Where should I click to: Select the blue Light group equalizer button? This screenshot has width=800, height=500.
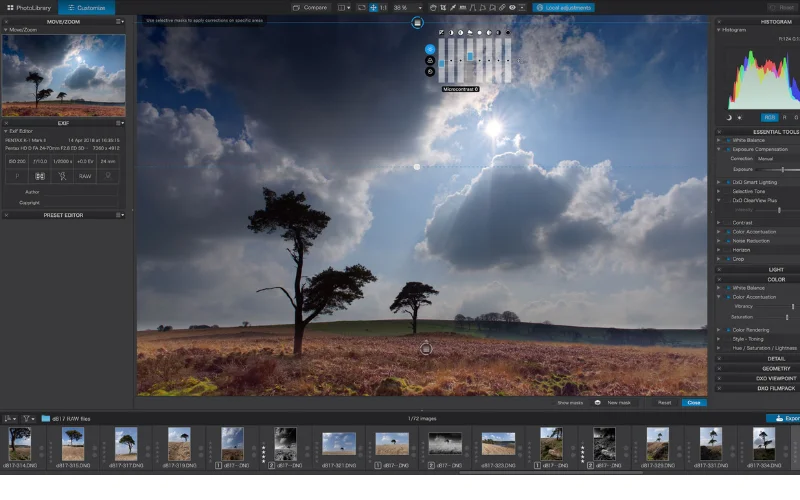tap(430, 49)
